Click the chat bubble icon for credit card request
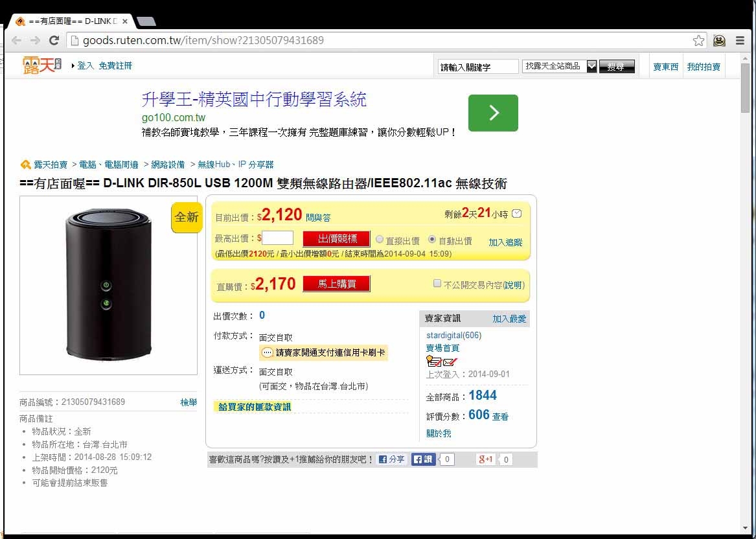This screenshot has width=756, height=539. click(x=267, y=352)
